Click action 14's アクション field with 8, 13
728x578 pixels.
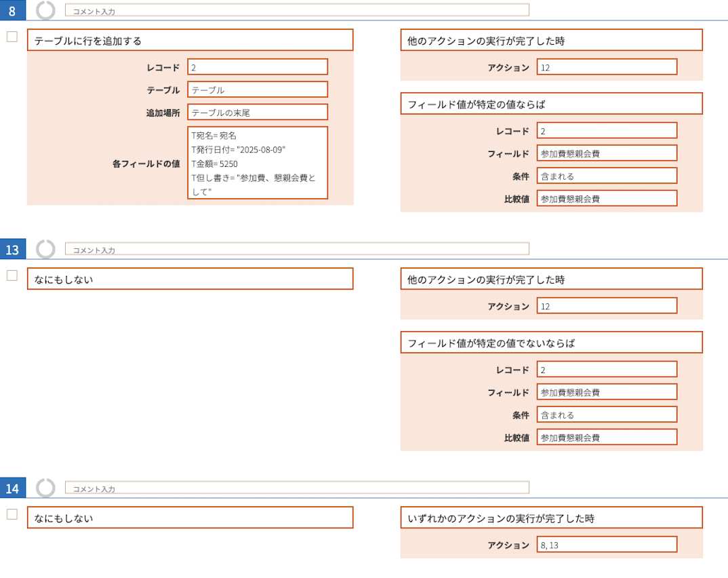click(607, 545)
